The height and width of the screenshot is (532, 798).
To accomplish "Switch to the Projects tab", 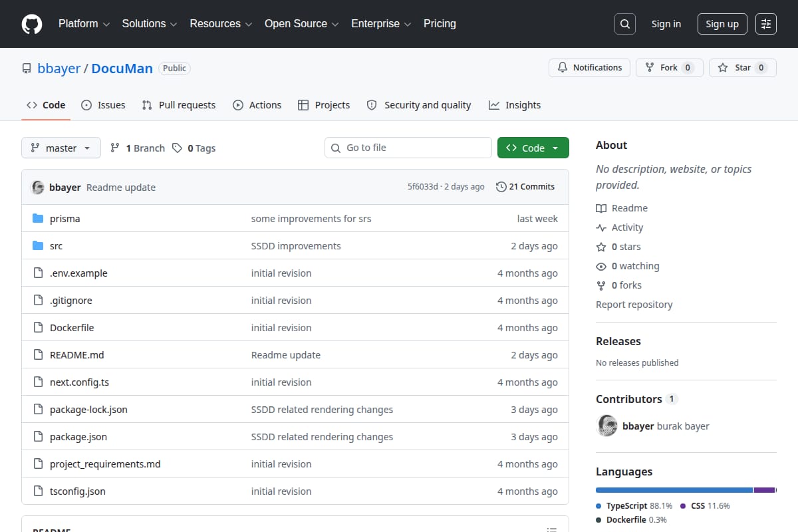I will pos(324,105).
